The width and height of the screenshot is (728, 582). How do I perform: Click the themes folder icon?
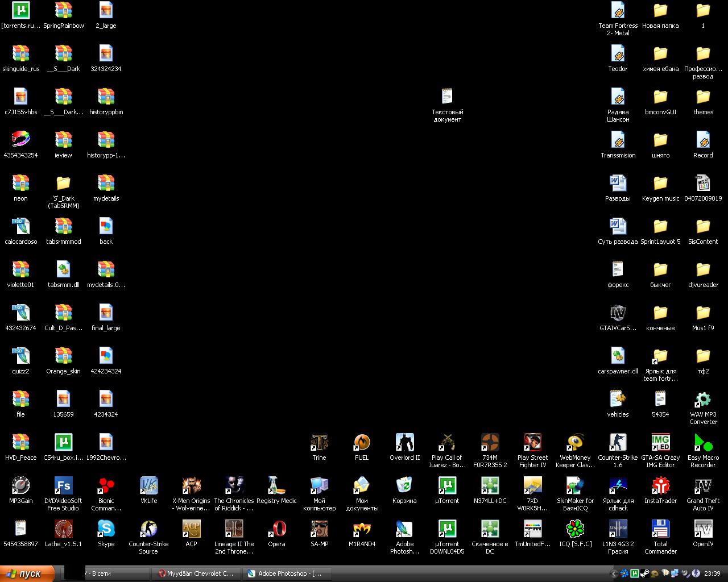point(703,97)
